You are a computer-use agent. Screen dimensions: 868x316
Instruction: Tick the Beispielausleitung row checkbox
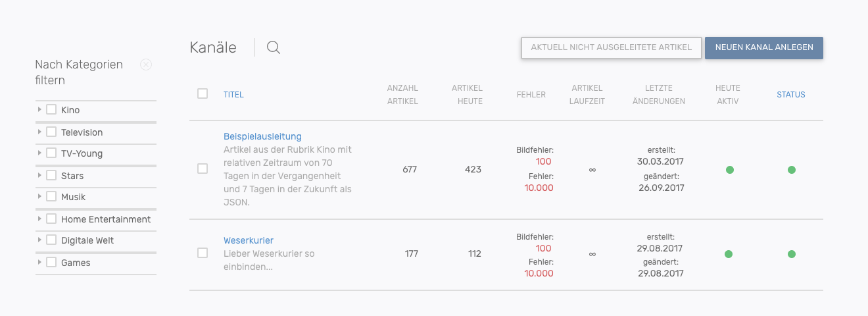pos(203,169)
